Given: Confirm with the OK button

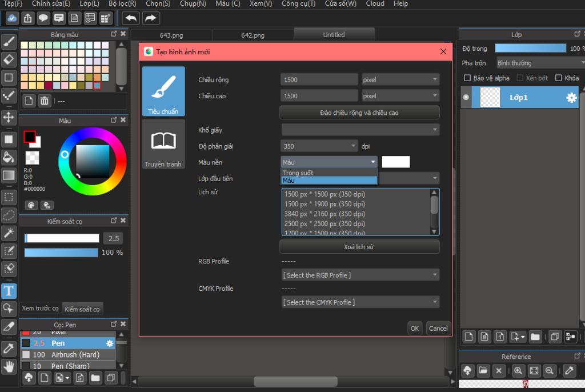Looking at the screenshot, I should [415, 328].
